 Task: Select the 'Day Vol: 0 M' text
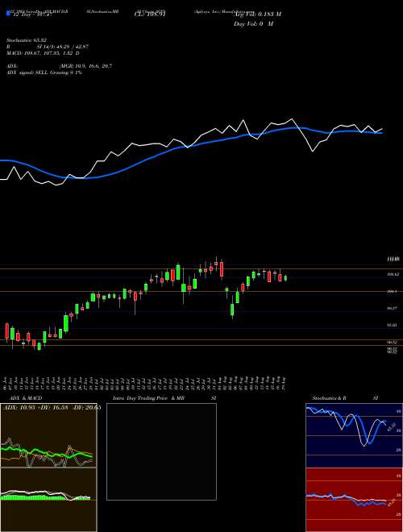point(253,23)
